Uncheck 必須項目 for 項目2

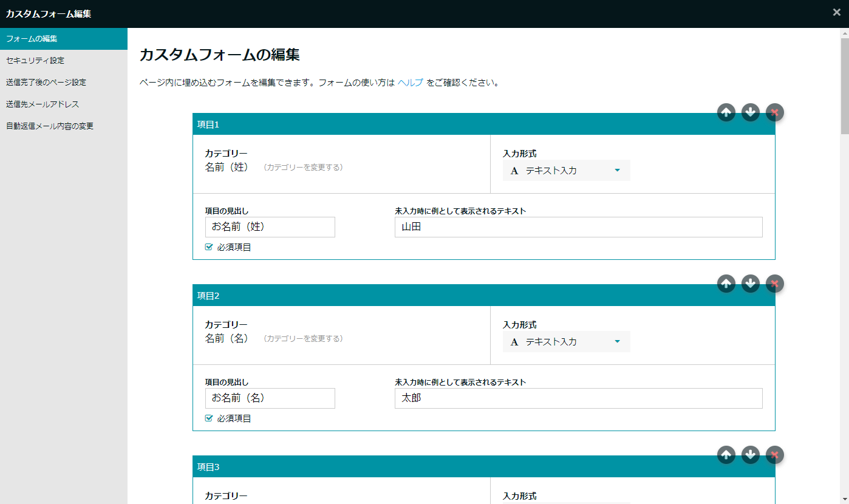[x=209, y=418]
